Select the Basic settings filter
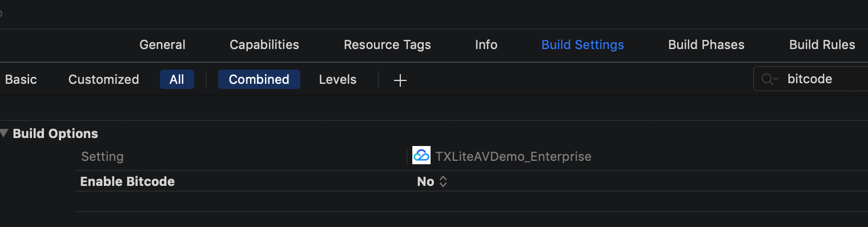868x227 pixels. 21,79
